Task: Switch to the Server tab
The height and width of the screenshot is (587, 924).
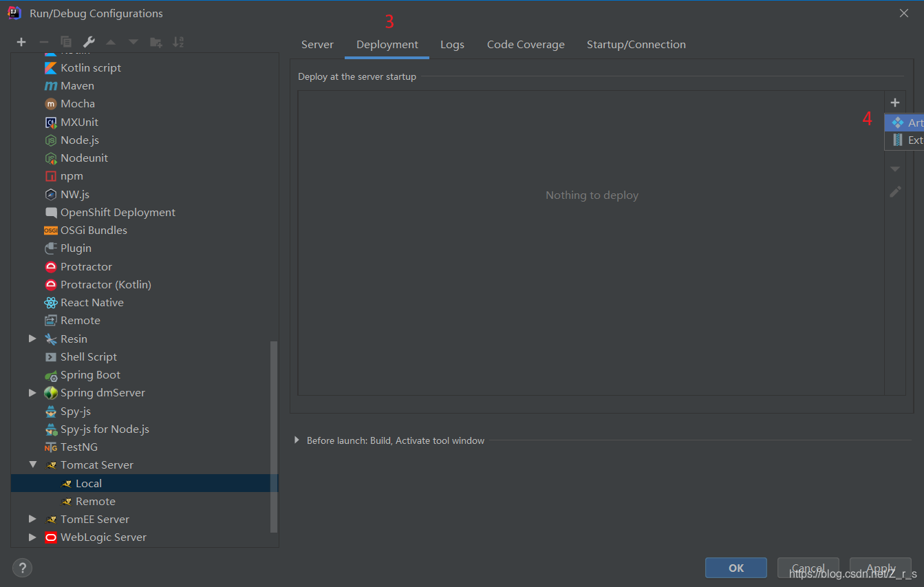Action: tap(317, 45)
